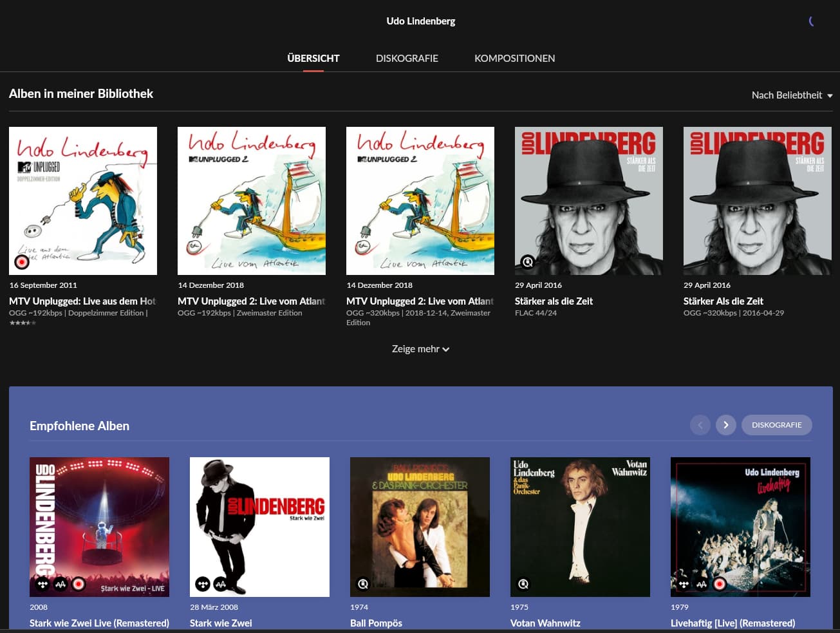Click the OGG ~320kbps | 2016-04-29 label
840x633 pixels.
click(734, 313)
